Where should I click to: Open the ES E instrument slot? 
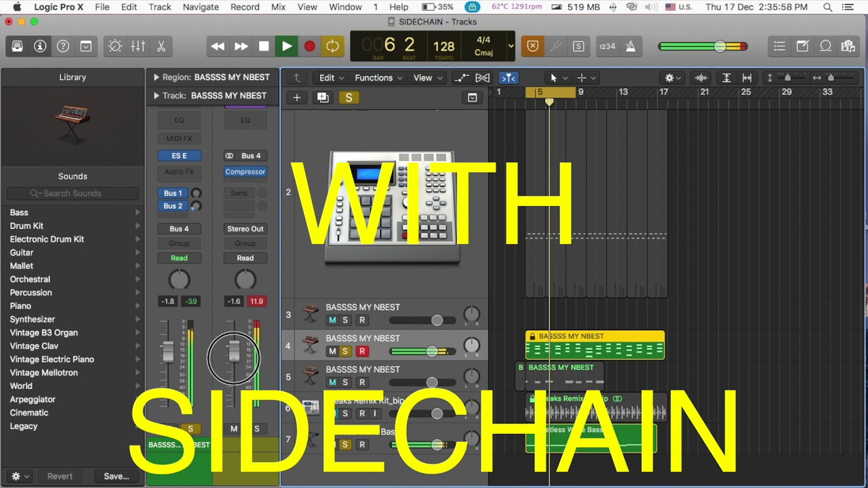(179, 156)
